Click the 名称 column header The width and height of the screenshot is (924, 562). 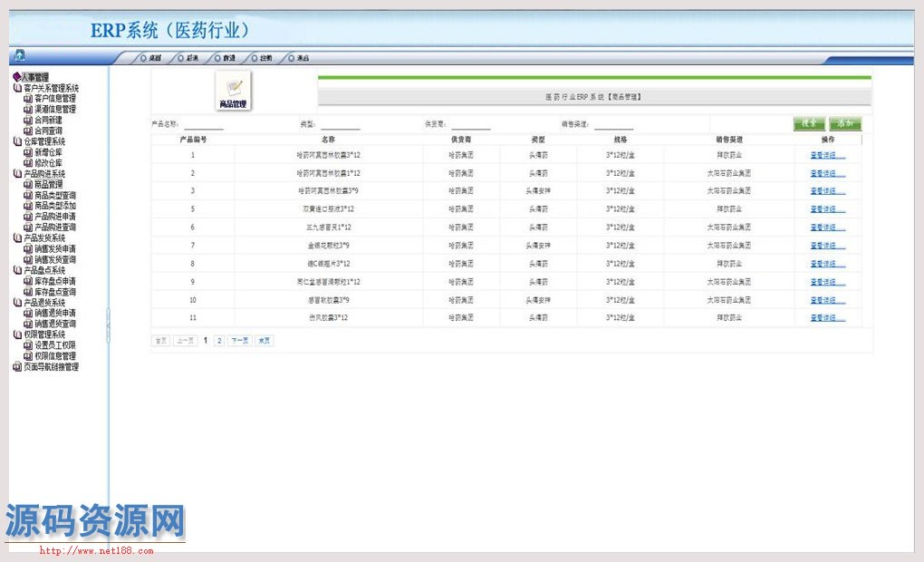[x=328, y=140]
